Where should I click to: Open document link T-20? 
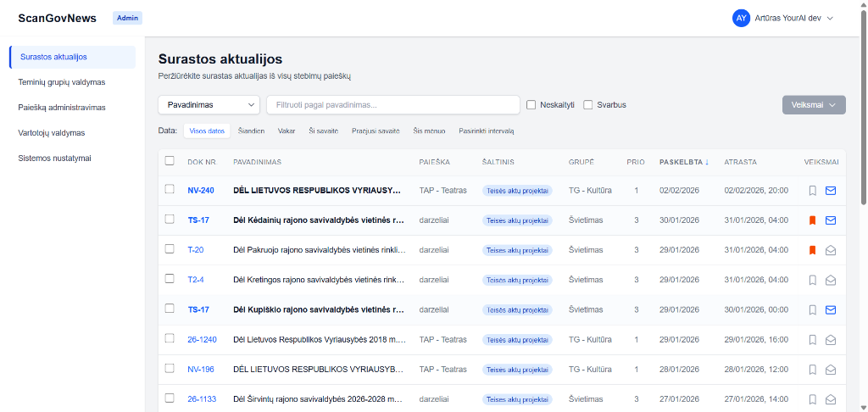[196, 250]
